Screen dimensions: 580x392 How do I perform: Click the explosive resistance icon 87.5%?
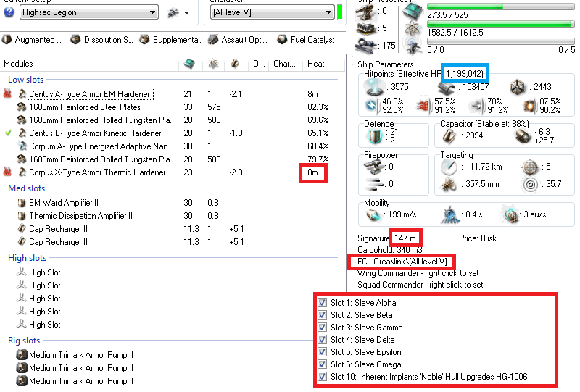[x=530, y=106]
